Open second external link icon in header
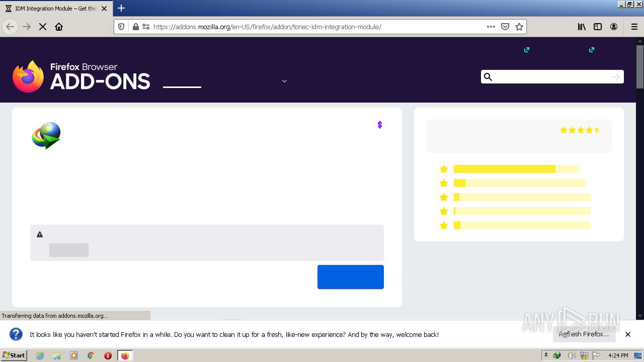Image resolution: width=644 pixels, height=362 pixels. click(x=592, y=50)
